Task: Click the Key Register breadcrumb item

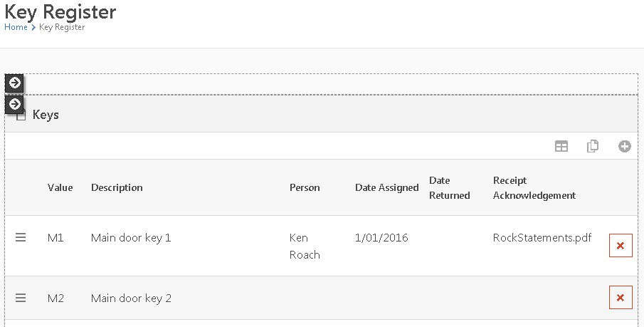Action: pyautogui.click(x=62, y=27)
